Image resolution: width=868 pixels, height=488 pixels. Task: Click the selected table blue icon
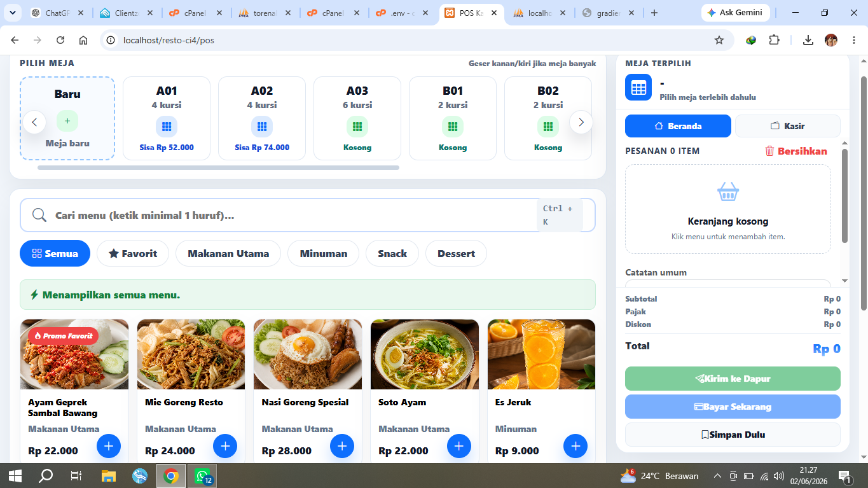click(x=638, y=87)
